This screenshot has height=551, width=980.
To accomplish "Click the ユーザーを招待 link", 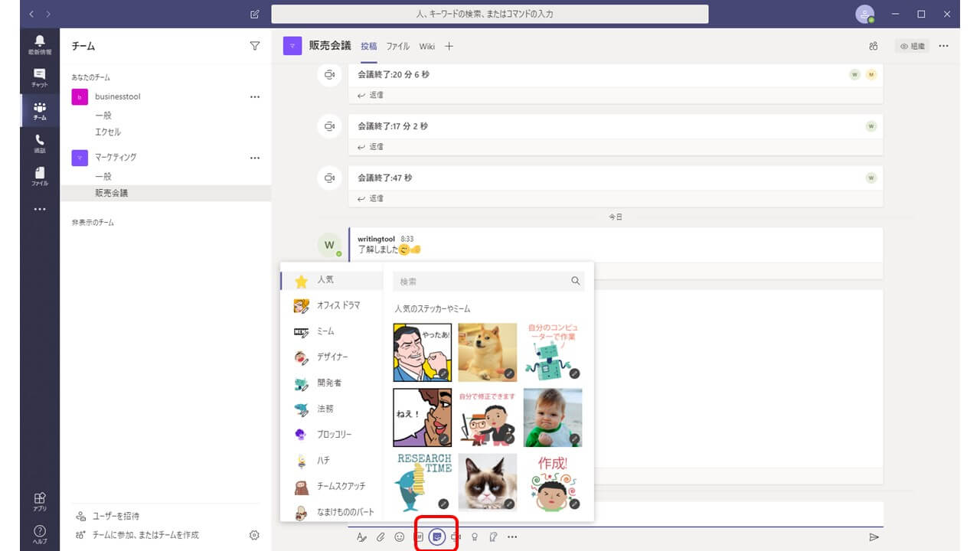I will [x=116, y=516].
